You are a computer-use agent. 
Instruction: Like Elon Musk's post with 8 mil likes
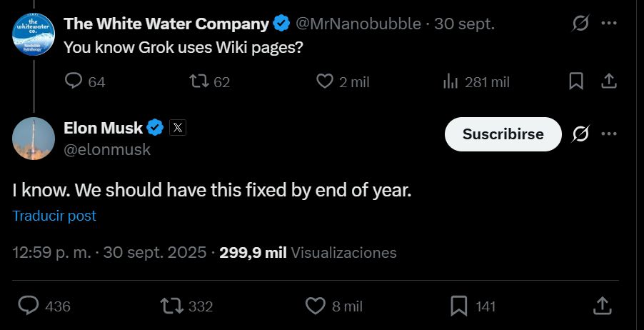(x=316, y=306)
